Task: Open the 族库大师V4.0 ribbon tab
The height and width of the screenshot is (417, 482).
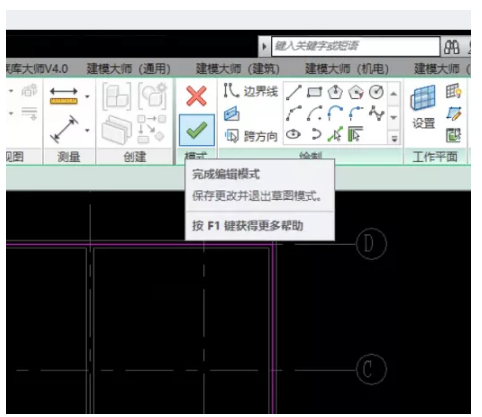Action: coord(37,69)
